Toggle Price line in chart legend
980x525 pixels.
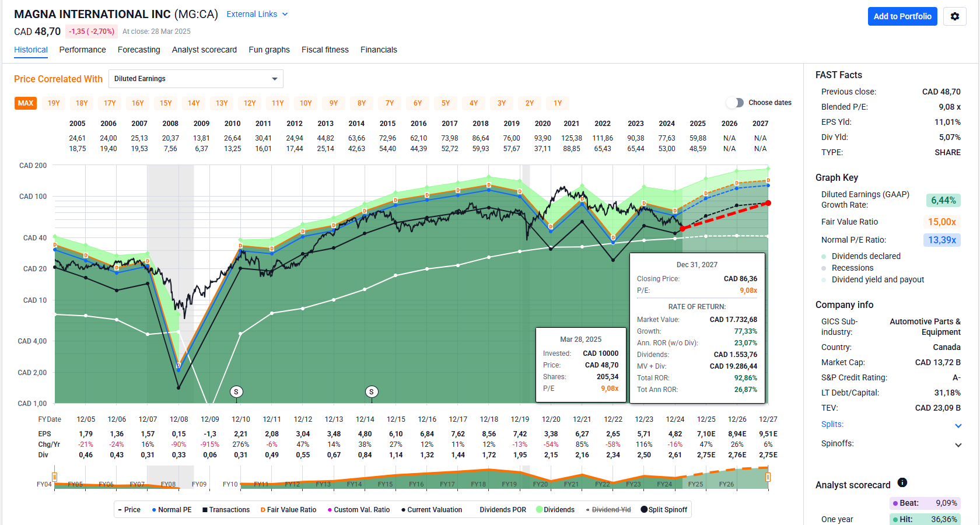point(129,510)
